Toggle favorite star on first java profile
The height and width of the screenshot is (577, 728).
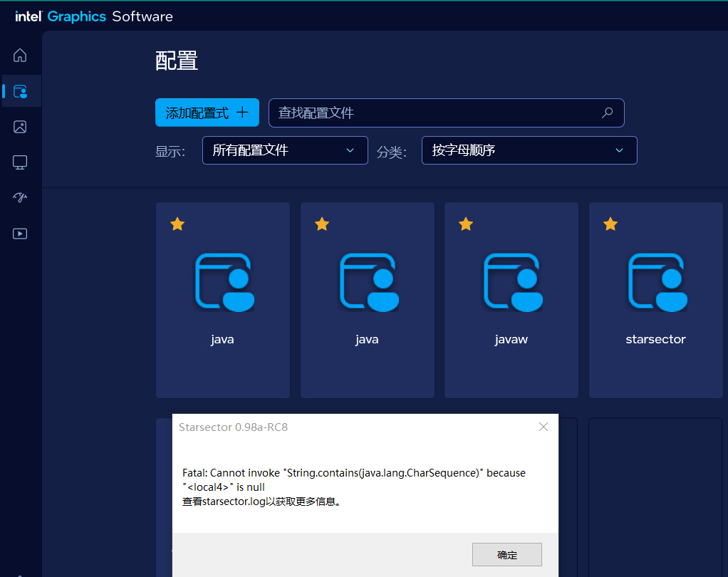[177, 224]
